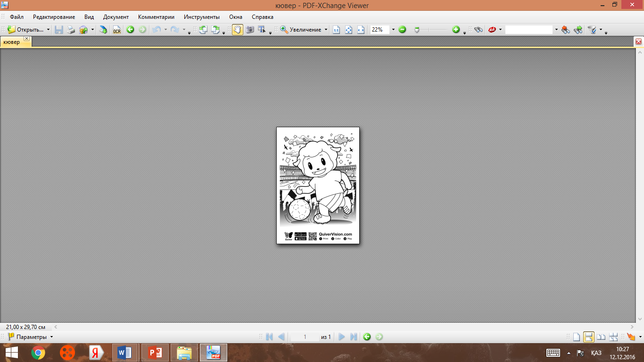Choose facing pages layout
The width and height of the screenshot is (644, 362).
click(x=601, y=337)
